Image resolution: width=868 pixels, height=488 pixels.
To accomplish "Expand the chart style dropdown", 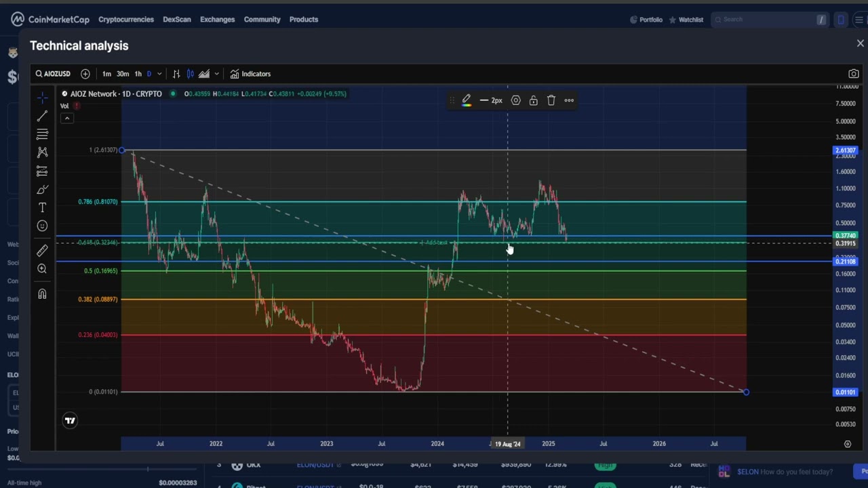I will pyautogui.click(x=216, y=74).
